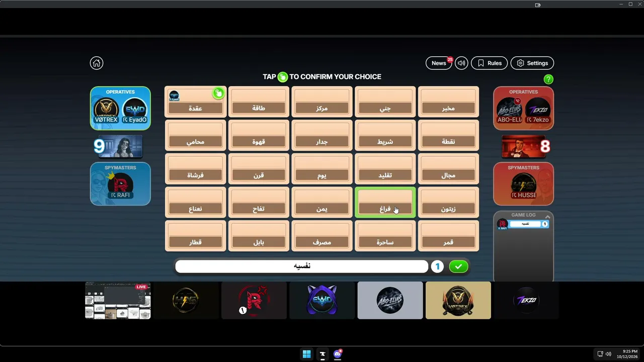Open the Windows Start menu
The height and width of the screenshot is (362, 644).
[306, 354]
